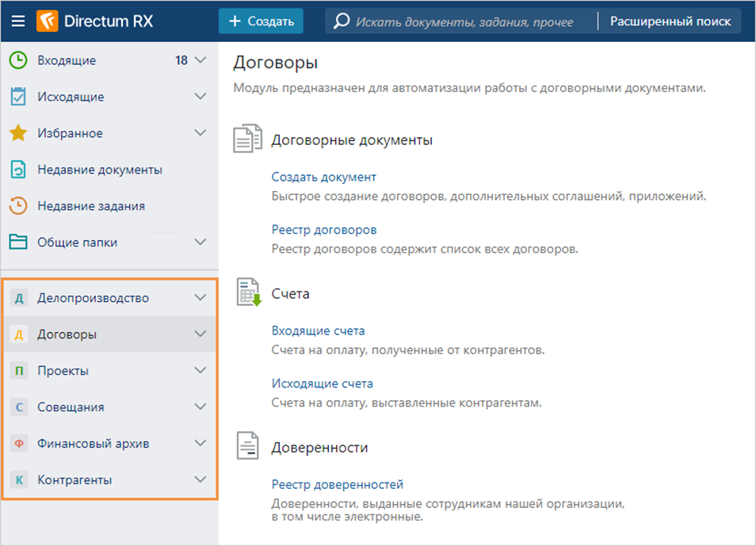Expand the Избранное chevron

200,132
